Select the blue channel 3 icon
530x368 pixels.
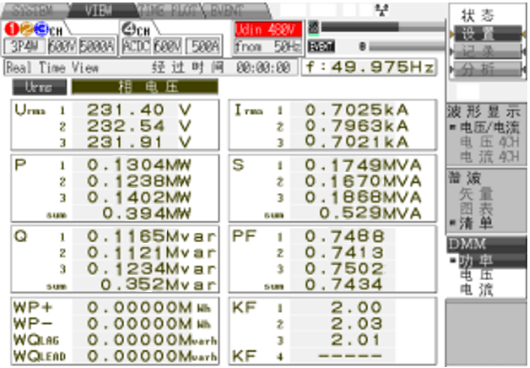click(41, 29)
